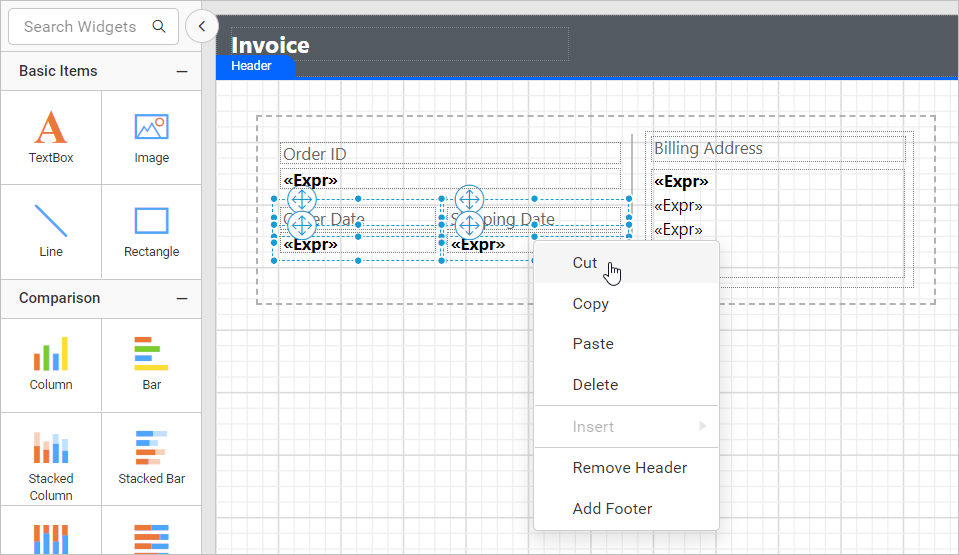Select Paste in the context menu
This screenshot has height=555, width=959.
(x=593, y=344)
